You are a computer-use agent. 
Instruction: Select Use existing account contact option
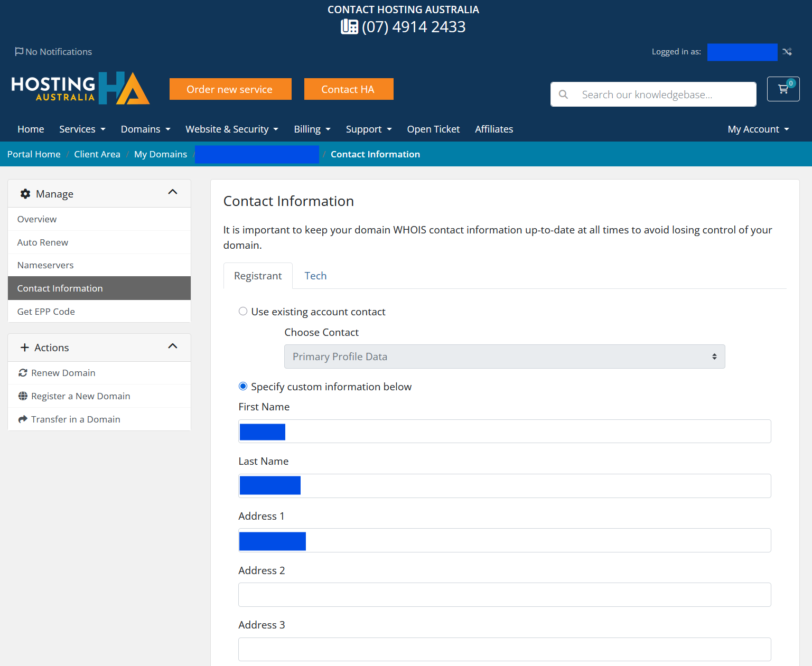tap(243, 312)
